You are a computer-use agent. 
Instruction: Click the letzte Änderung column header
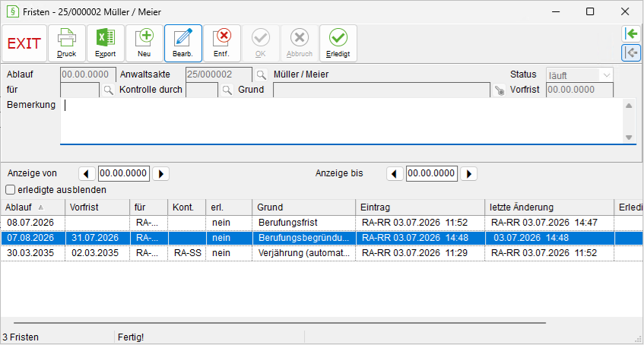coord(549,207)
